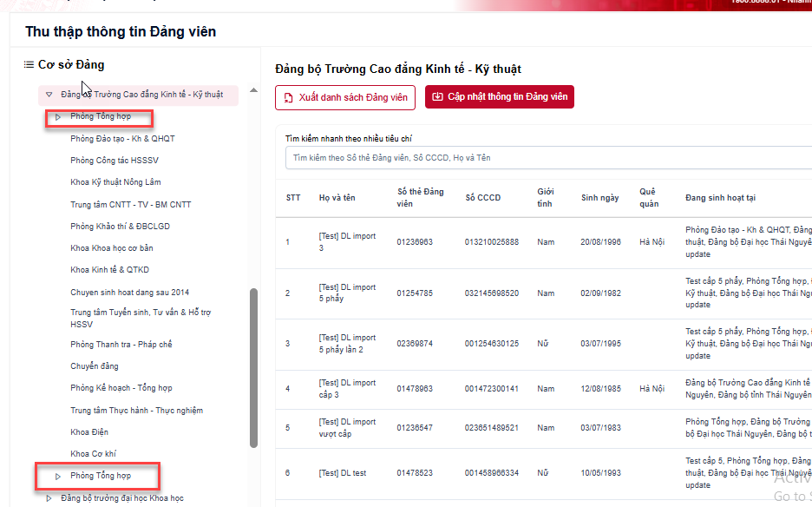Open member record via row number 4 link
812x507 pixels.
pyautogui.click(x=288, y=388)
